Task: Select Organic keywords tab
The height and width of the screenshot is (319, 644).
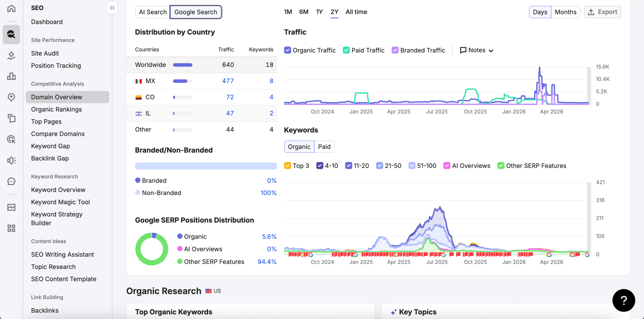Action: tap(299, 147)
